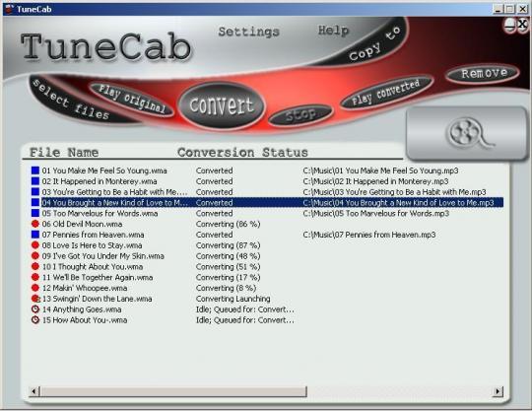Click the skin close X round icon
This screenshot has height=411, width=532.
(522, 25)
